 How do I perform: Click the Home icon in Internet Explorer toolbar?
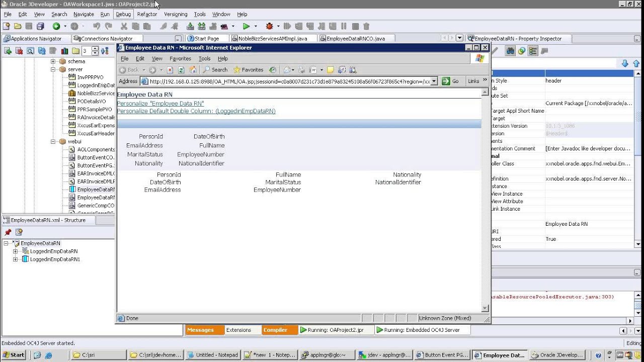192,70
